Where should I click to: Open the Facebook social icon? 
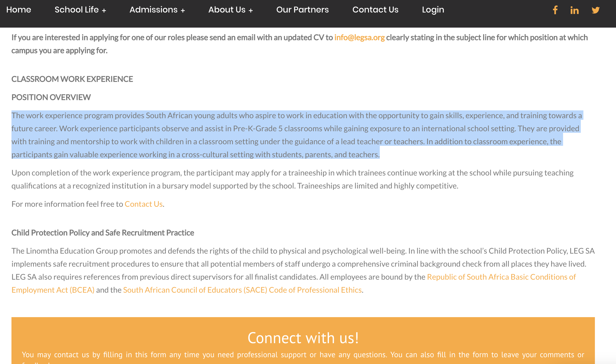click(x=555, y=10)
